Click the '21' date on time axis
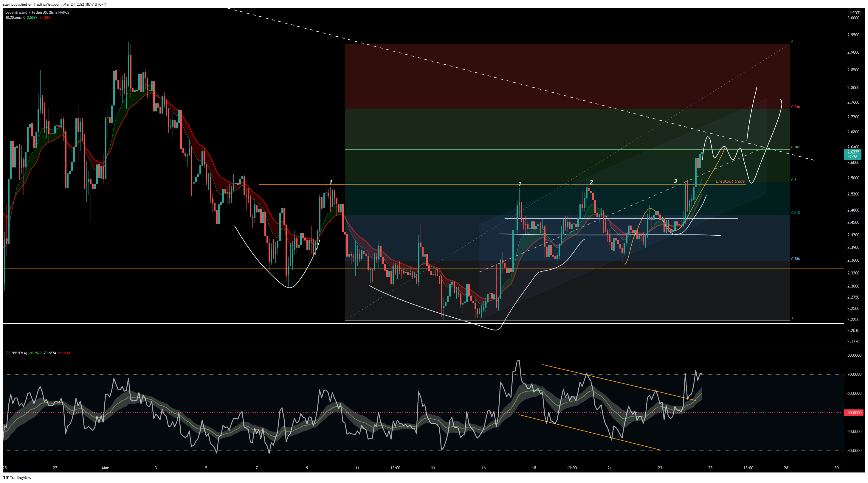This screenshot has height=483, width=868. pos(609,468)
